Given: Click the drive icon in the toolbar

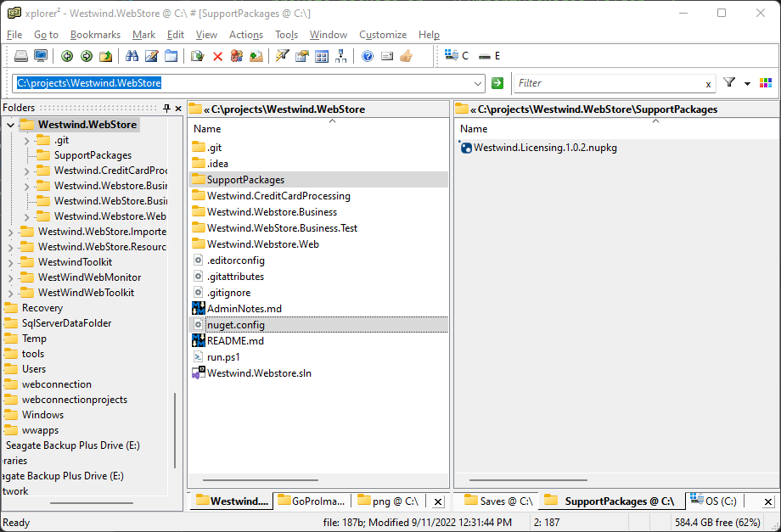Looking at the screenshot, I should 21,56.
